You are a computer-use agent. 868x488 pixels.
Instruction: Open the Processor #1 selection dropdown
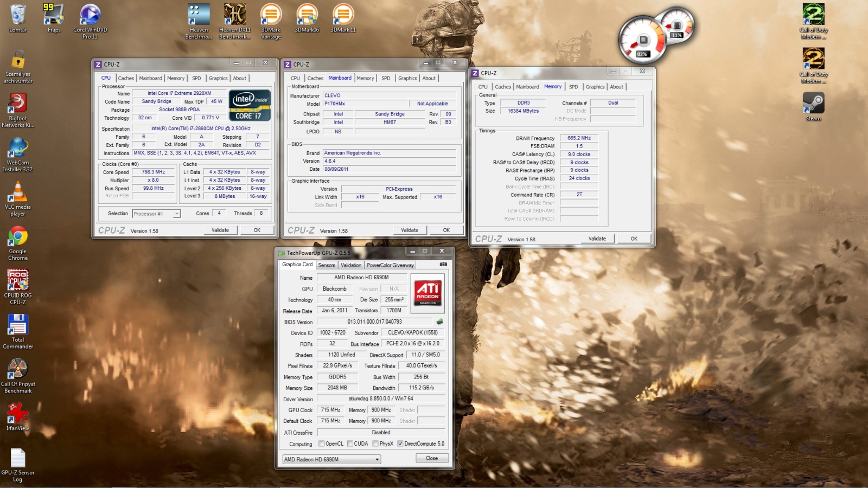click(x=176, y=214)
